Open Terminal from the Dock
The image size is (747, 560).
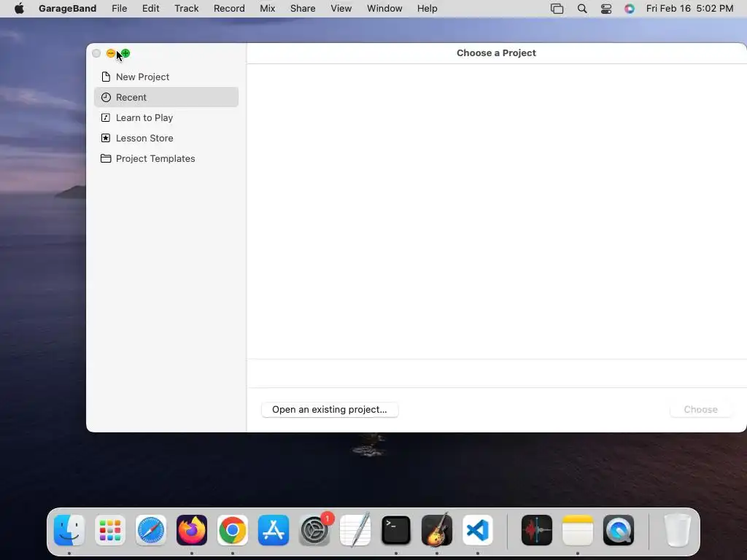[396, 530]
